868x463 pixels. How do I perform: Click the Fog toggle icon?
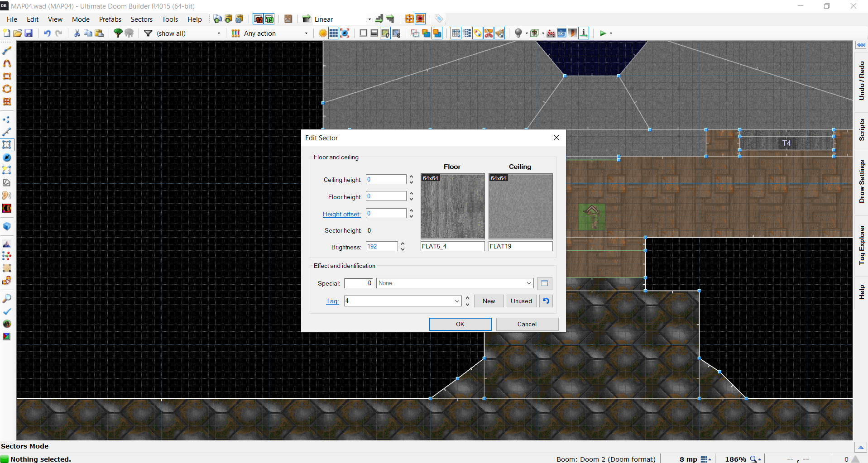click(x=551, y=33)
